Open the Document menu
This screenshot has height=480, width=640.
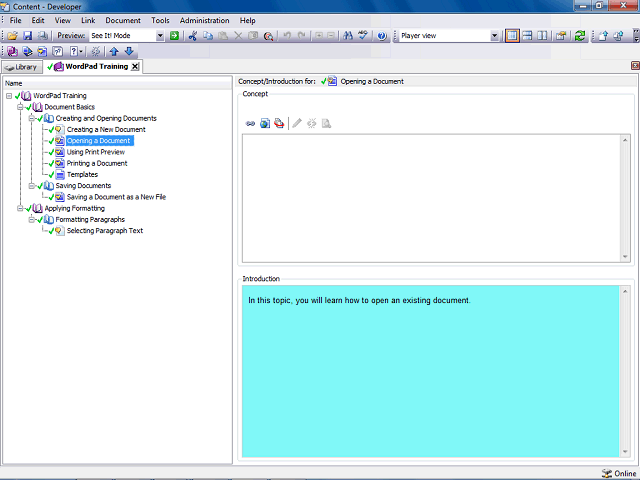pos(123,20)
